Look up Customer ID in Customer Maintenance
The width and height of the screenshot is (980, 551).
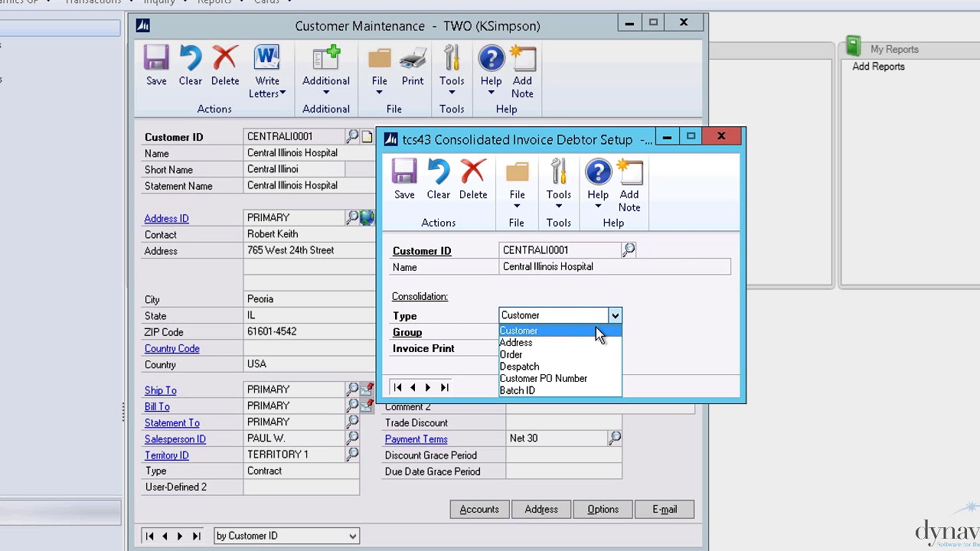[352, 136]
